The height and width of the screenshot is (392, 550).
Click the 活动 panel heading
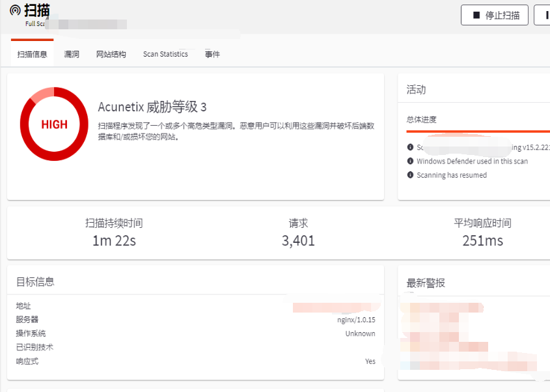click(416, 89)
